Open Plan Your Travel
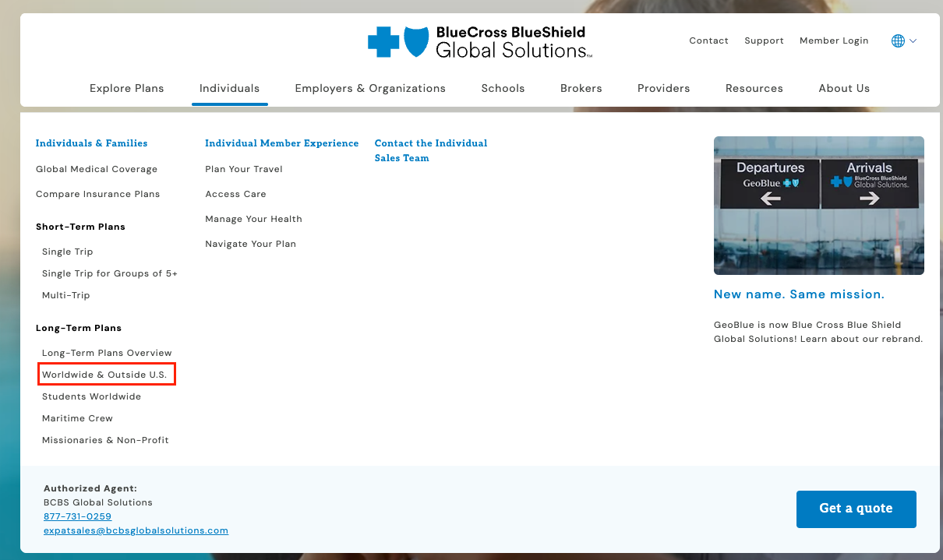The image size is (943, 560). click(x=244, y=169)
